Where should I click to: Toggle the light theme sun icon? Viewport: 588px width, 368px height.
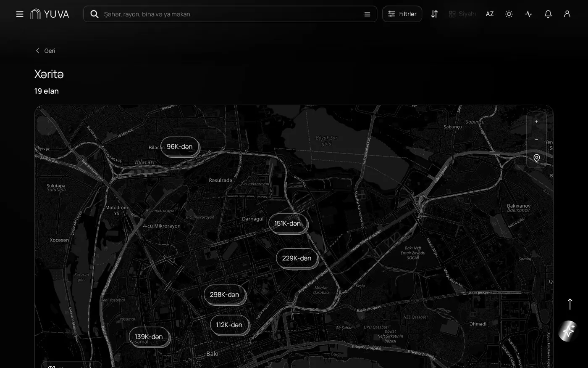509,14
